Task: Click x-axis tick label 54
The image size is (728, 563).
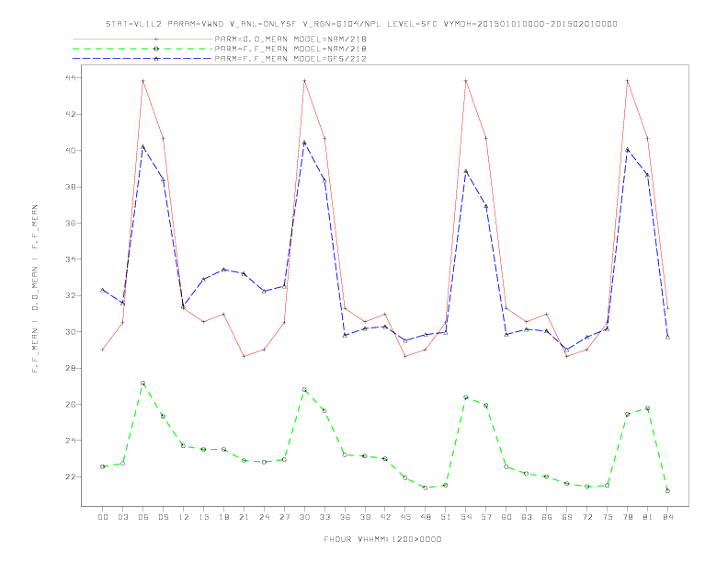Action: (466, 517)
